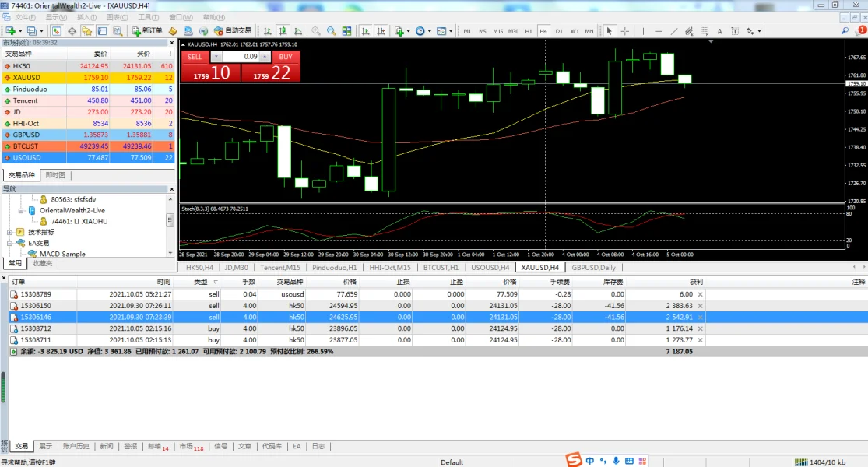Switch chart timeframe to D1
Screen dimensions: 868x467
[559, 31]
